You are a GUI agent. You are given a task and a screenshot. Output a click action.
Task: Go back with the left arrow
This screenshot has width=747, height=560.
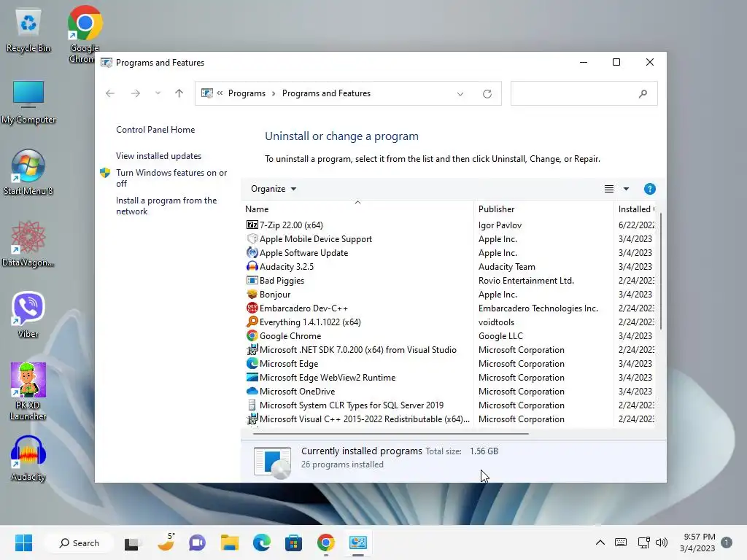(110, 93)
